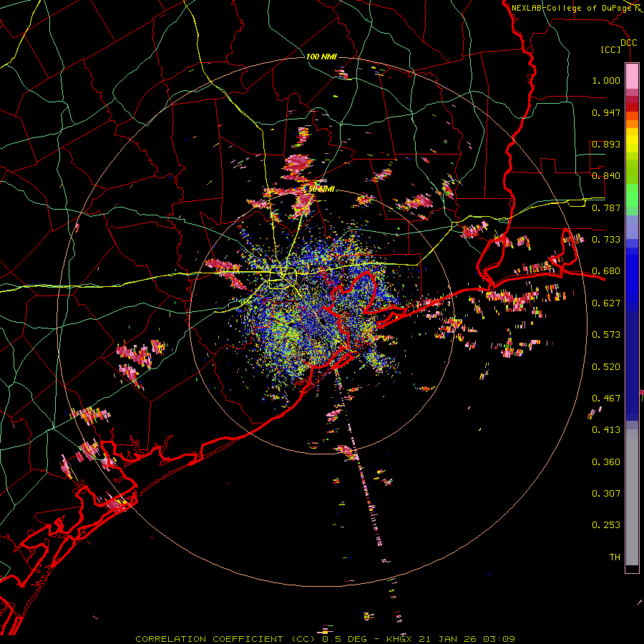Click the yellow band of the color bar
Viewport: 644px width, 644px height.
coord(632,140)
